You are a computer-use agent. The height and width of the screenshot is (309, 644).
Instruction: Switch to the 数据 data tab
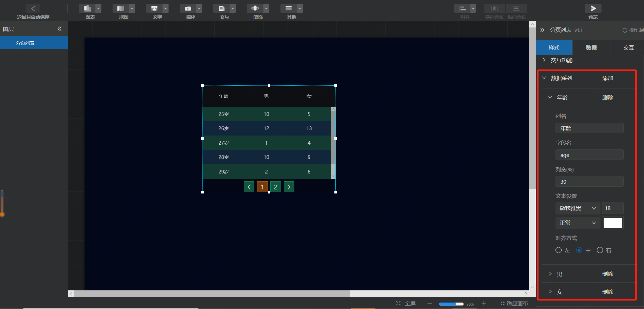[x=591, y=47]
